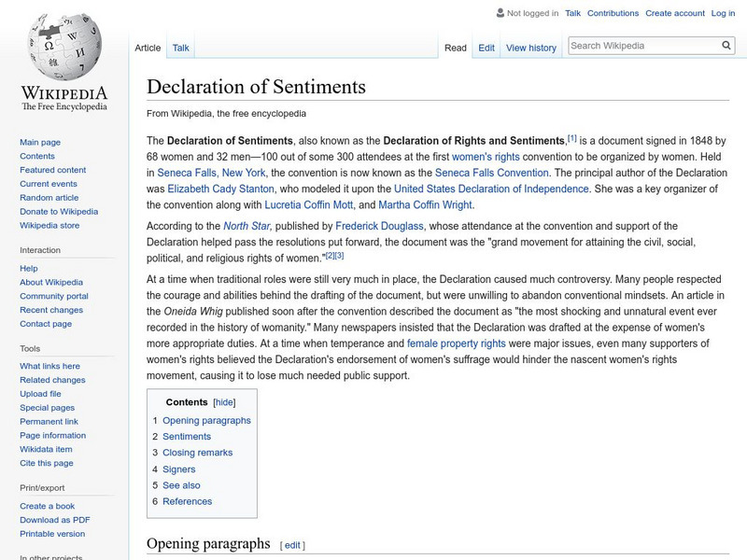Open the Contributions link
This screenshot has width=747, height=560.
click(x=613, y=13)
